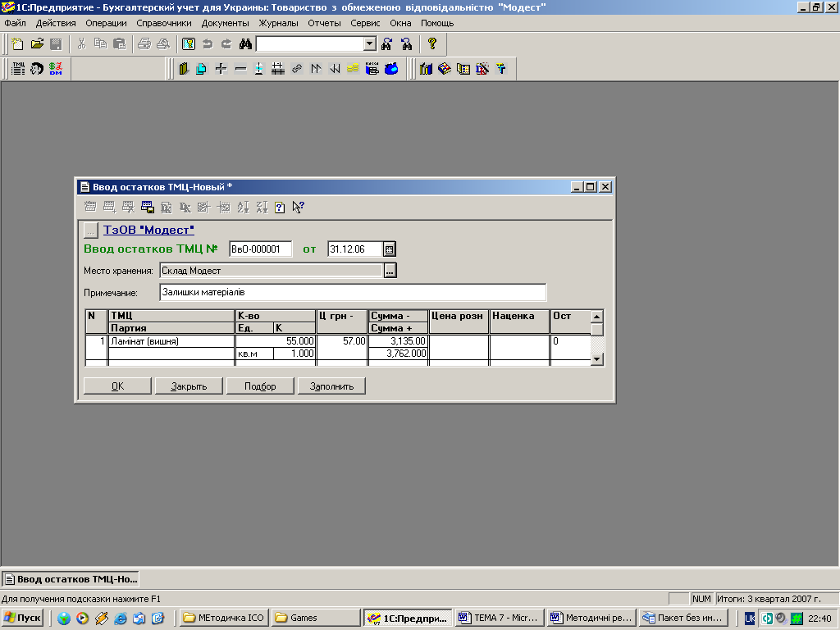The width and height of the screenshot is (840, 630).
Task: Click the Undo arrow icon
Action: tap(208, 44)
